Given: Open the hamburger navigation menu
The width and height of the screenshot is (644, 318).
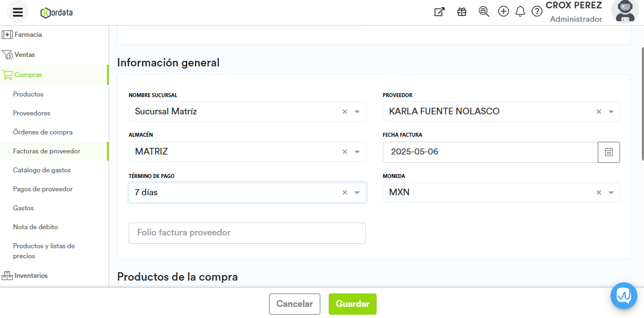Looking at the screenshot, I should coord(18,12).
